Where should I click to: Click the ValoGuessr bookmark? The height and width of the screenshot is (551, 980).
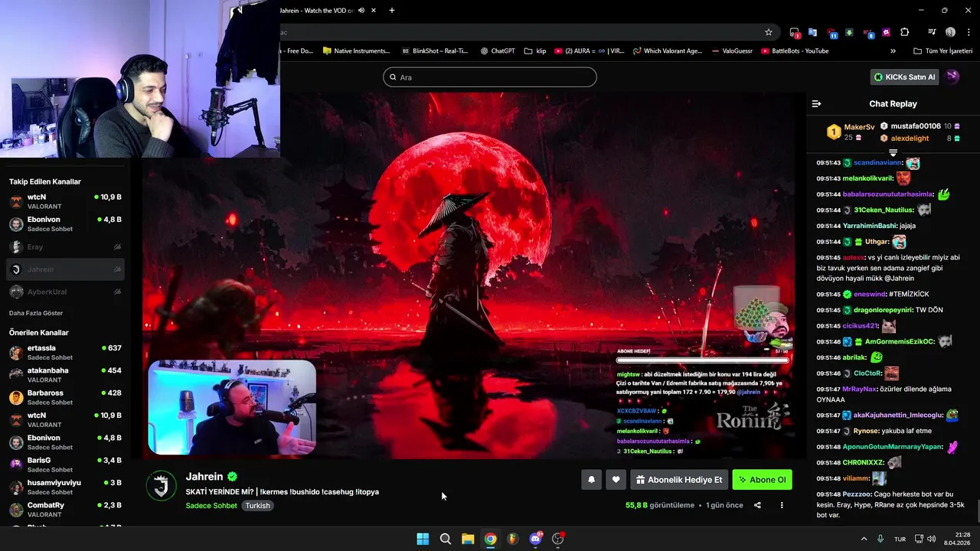click(731, 51)
